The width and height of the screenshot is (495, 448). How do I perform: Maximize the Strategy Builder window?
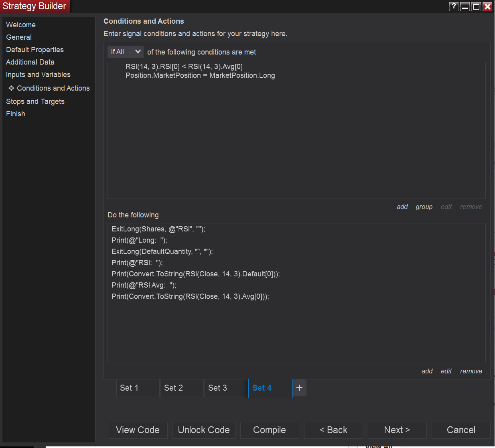point(476,6)
